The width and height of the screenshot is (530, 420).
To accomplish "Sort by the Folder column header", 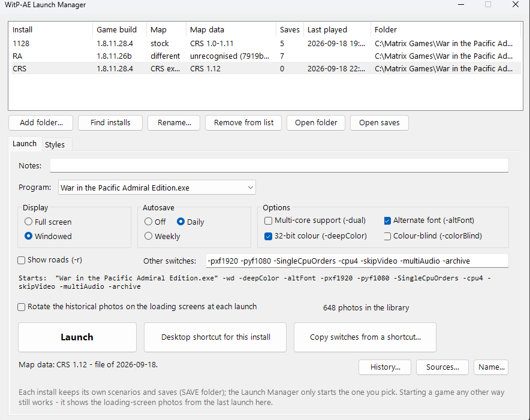I will pos(446,30).
